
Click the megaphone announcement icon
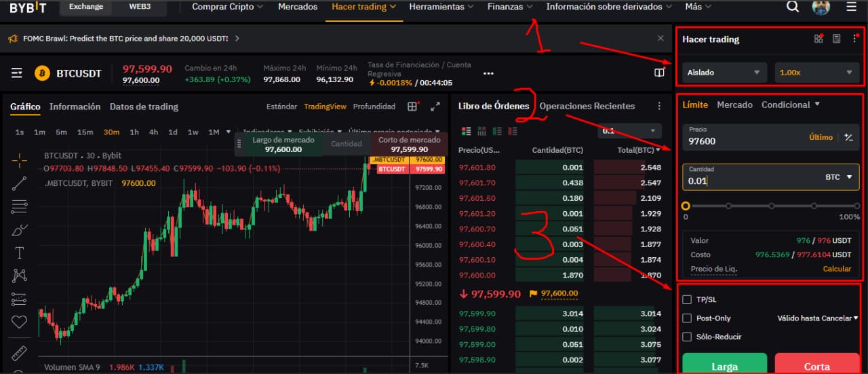click(13, 39)
